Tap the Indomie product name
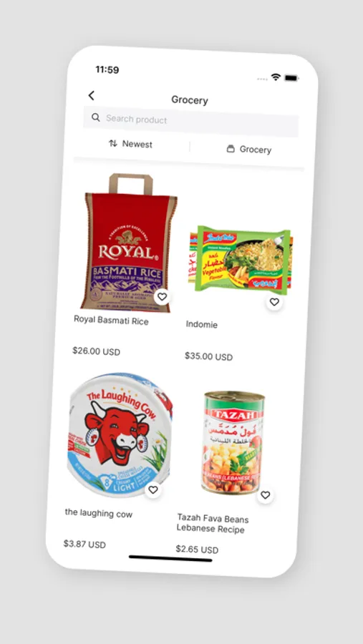This screenshot has width=363, height=644. click(201, 324)
